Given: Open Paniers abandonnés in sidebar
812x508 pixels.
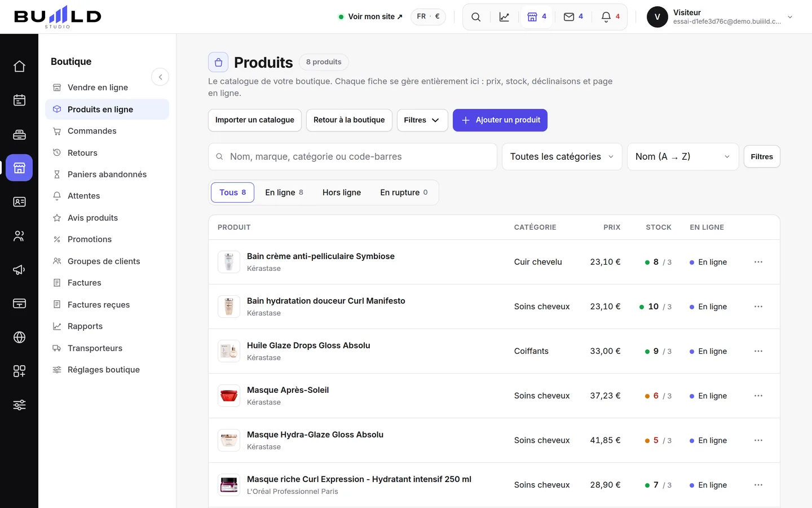Looking at the screenshot, I should click(107, 174).
